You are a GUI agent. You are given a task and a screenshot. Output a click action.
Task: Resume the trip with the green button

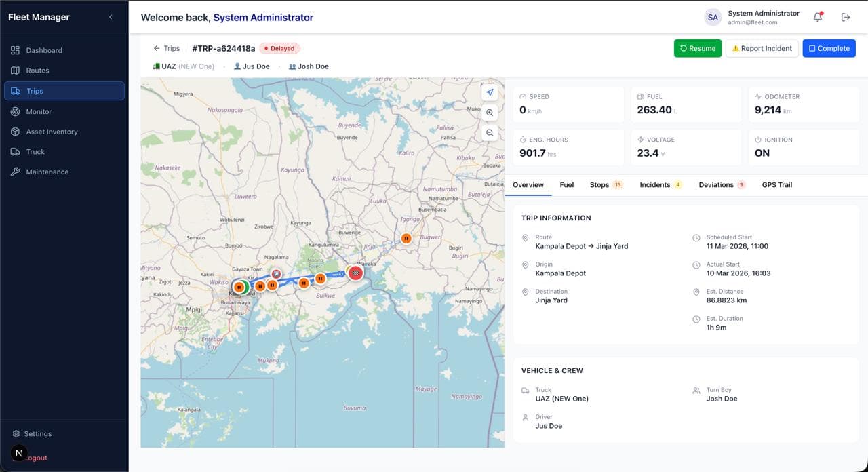click(697, 47)
